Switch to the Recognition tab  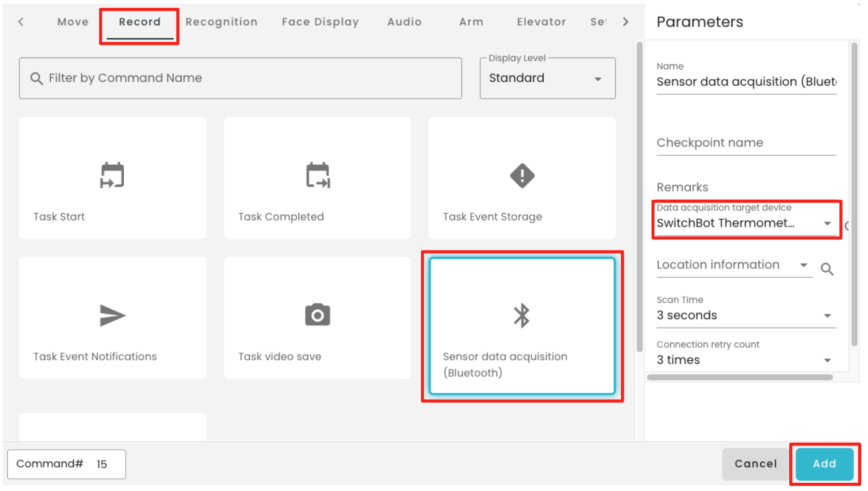click(221, 22)
